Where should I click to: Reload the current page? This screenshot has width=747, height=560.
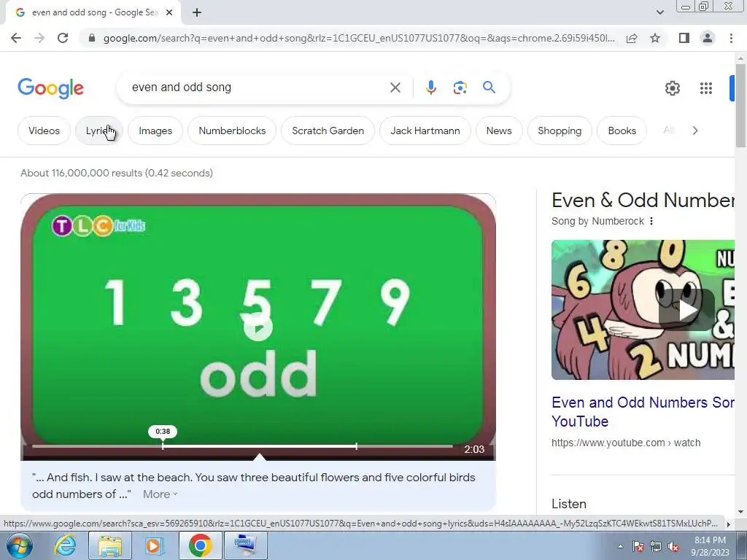coord(63,38)
